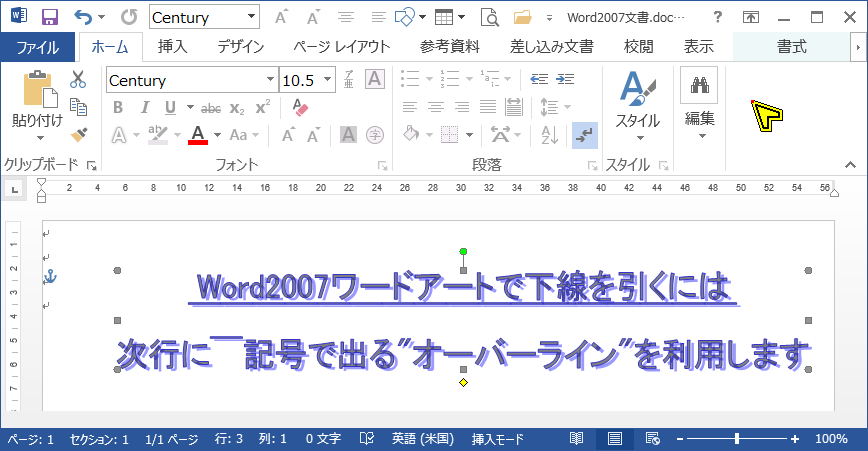Click the bullets list icon
Viewport: 868px width, 451px height.
410,79
